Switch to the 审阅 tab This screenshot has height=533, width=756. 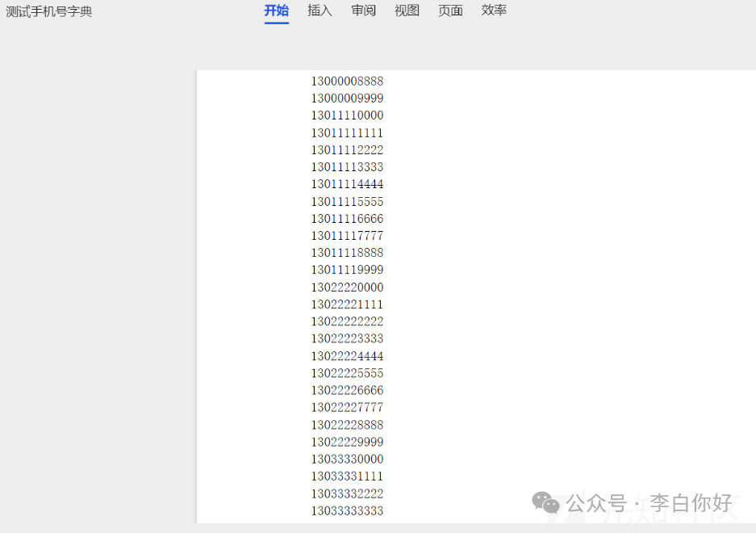363,11
